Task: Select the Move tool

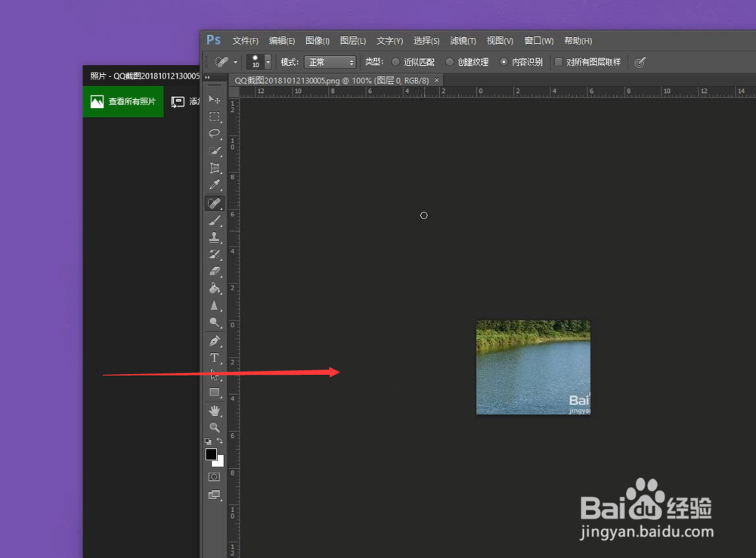Action: [x=215, y=99]
